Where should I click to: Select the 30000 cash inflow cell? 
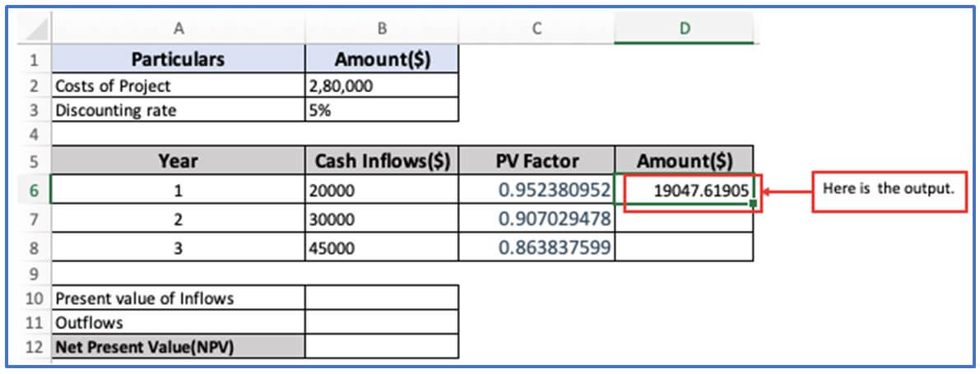(x=382, y=219)
